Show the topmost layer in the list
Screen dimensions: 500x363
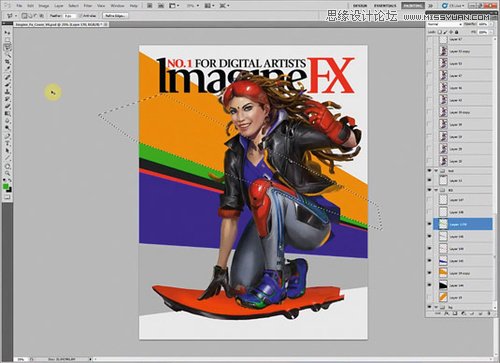pos(429,39)
